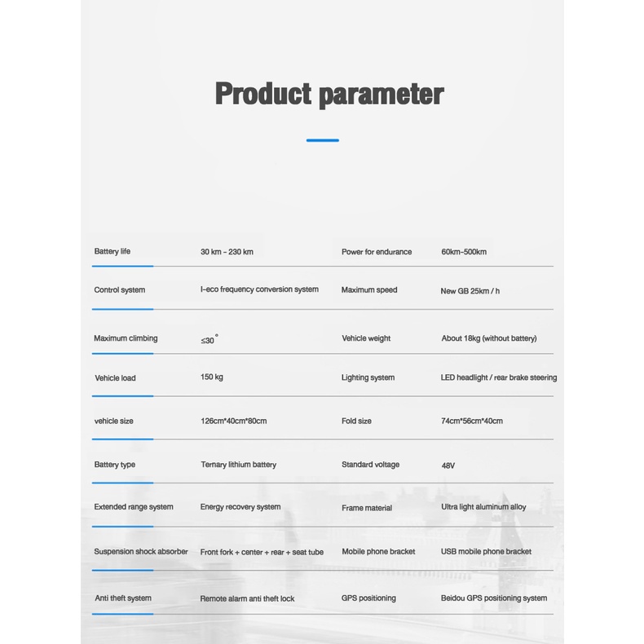Click the Vehicle load label
The image size is (644, 644).
115,378
